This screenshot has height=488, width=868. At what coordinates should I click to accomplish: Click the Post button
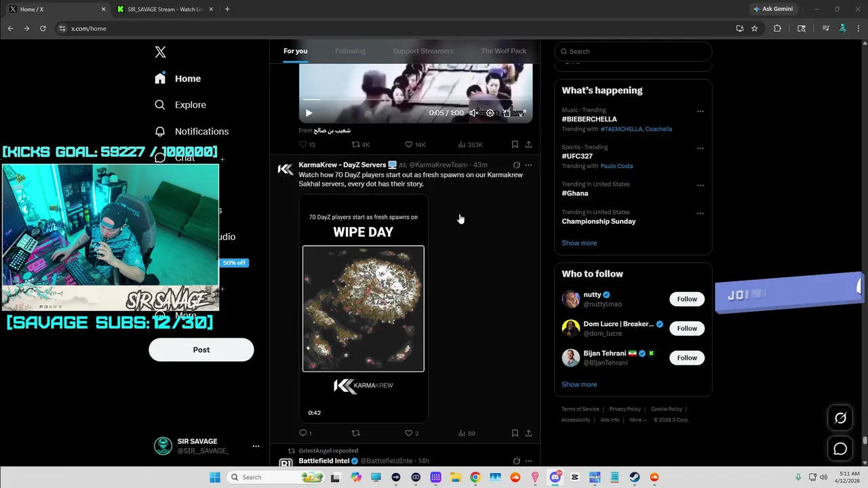(x=201, y=350)
